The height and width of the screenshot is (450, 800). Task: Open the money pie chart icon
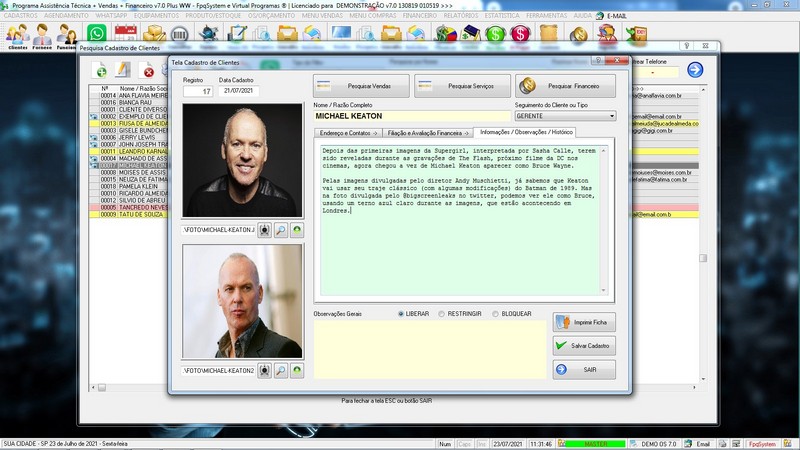click(445, 34)
